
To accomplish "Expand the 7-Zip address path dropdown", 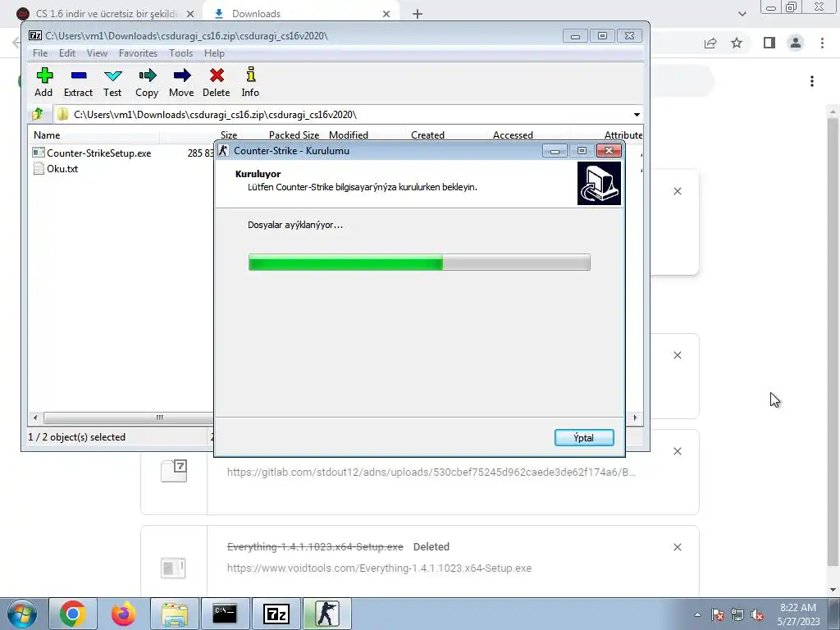I will (x=637, y=115).
